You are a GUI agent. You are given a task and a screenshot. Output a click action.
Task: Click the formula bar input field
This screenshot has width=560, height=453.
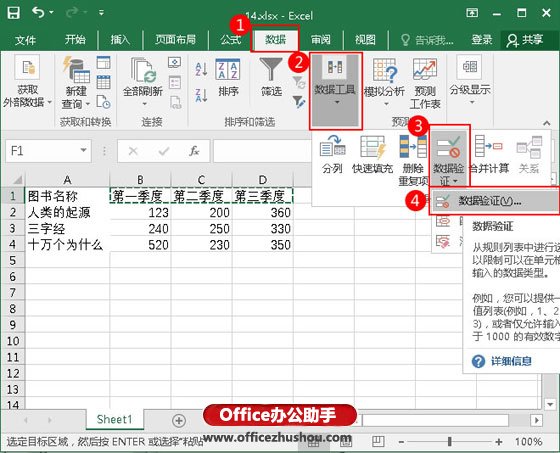pyautogui.click(x=262, y=151)
